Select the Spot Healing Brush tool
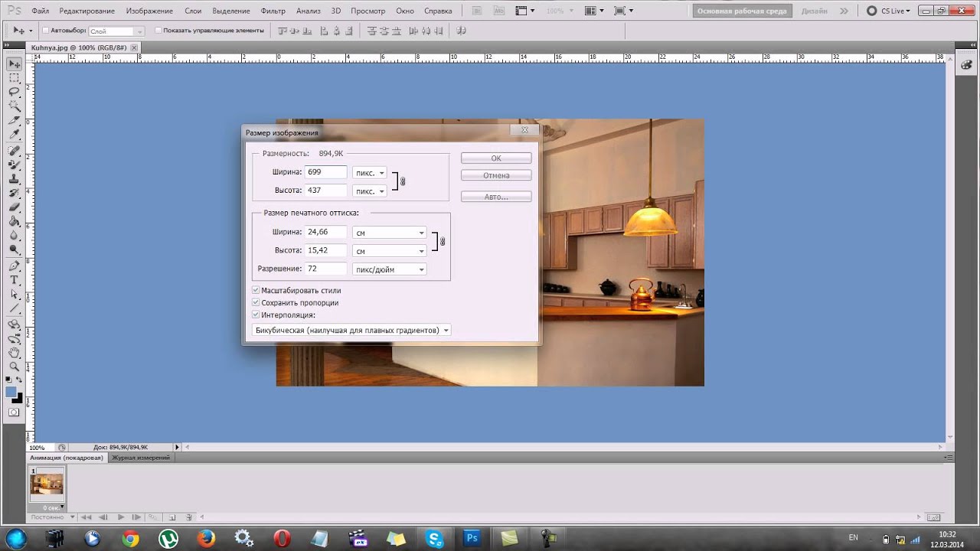 14,151
